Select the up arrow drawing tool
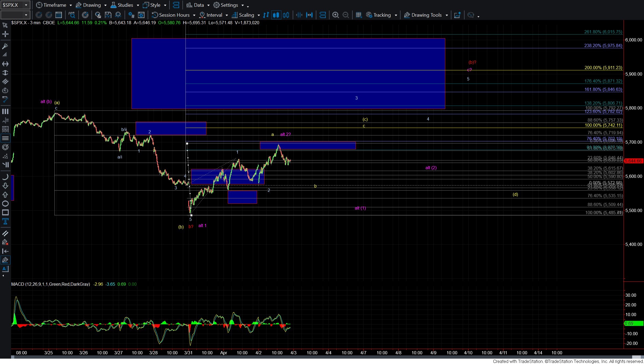 point(5,195)
